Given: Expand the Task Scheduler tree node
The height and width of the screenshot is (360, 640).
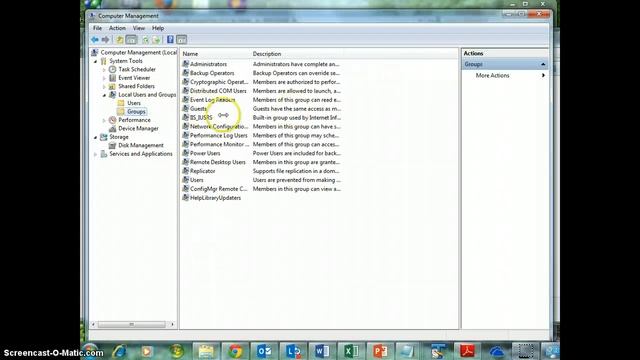Looking at the screenshot, I should pyautogui.click(x=104, y=70).
